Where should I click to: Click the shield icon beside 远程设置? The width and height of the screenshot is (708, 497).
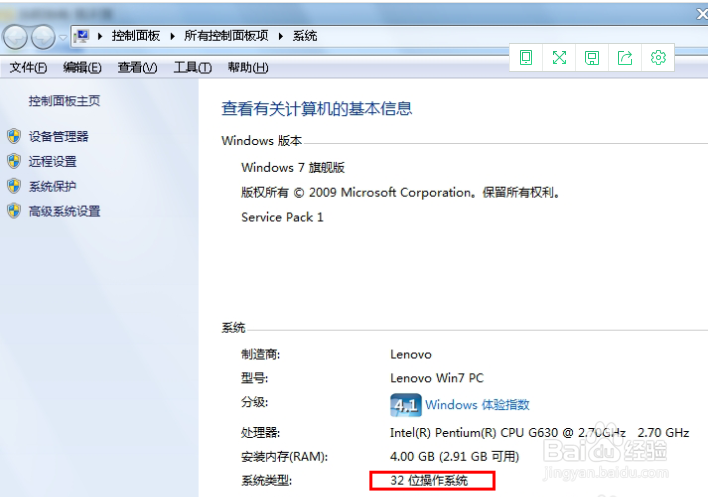click(14, 161)
